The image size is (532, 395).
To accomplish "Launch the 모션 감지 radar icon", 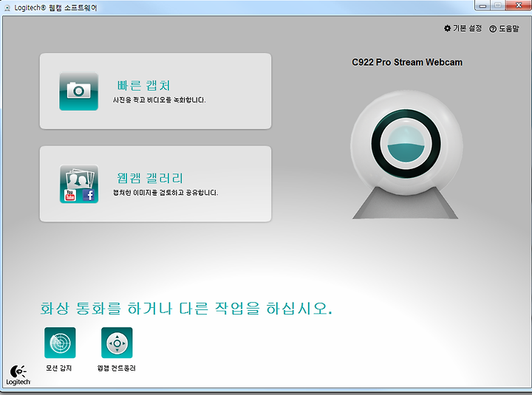I will (x=60, y=343).
